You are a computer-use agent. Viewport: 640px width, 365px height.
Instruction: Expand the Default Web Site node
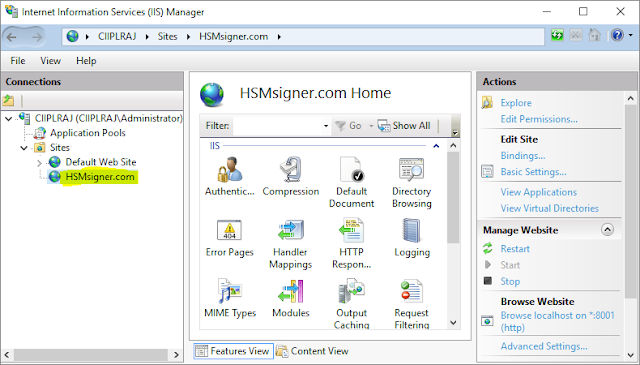coord(39,163)
